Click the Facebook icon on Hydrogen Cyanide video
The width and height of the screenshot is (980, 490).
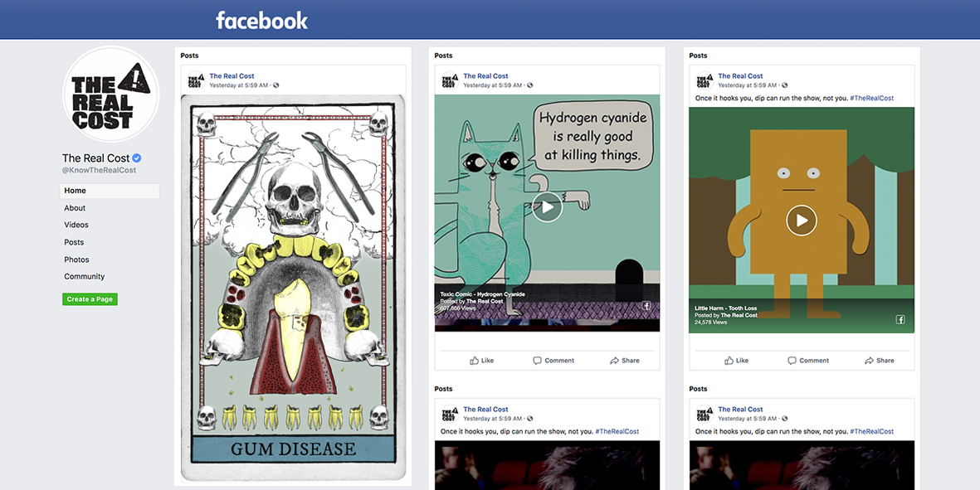[x=646, y=306]
